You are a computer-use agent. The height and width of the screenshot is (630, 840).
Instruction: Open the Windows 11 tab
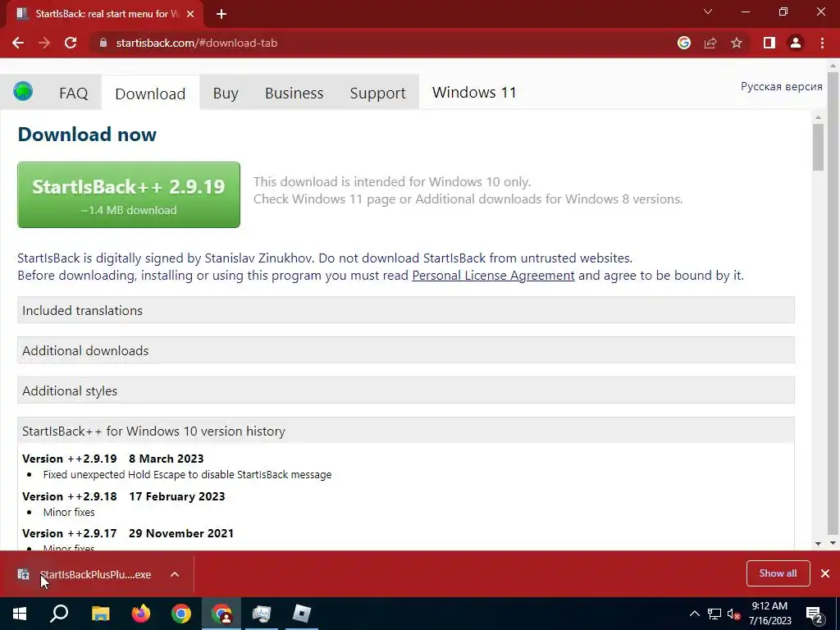pos(474,92)
